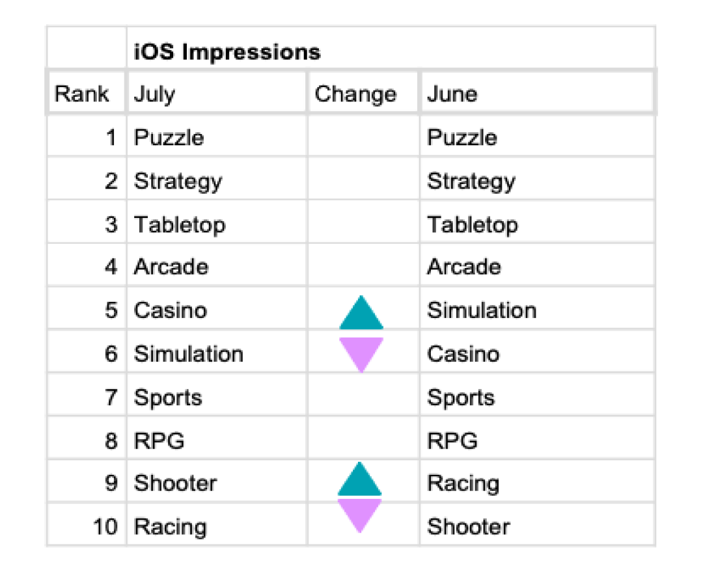The width and height of the screenshot is (703, 588).
Task: Select the Change column header
Action: tap(363, 93)
